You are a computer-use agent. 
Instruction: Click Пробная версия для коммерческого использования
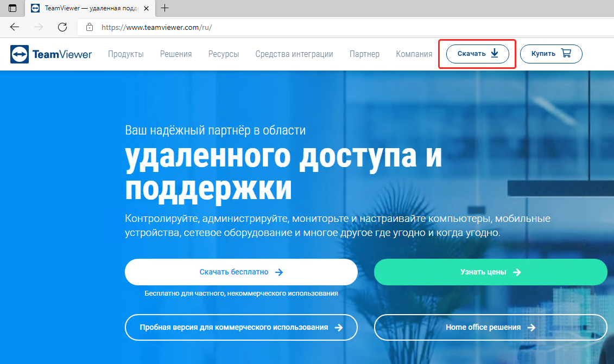[241, 328]
